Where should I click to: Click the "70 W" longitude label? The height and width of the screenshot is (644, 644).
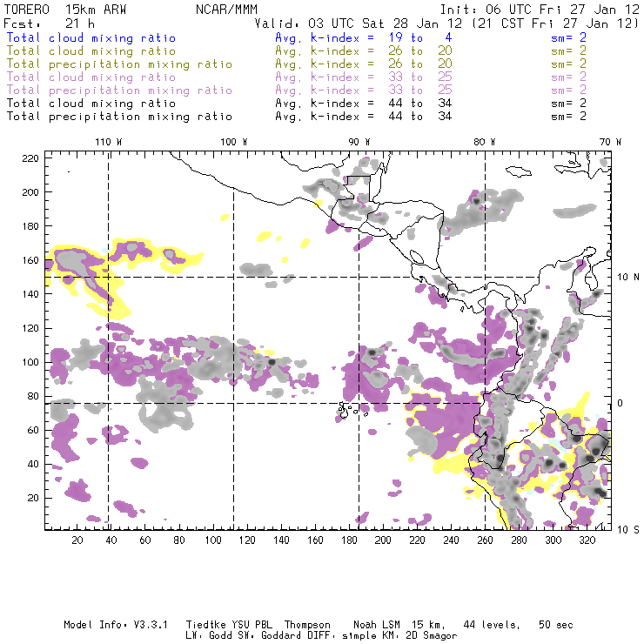tap(610, 142)
